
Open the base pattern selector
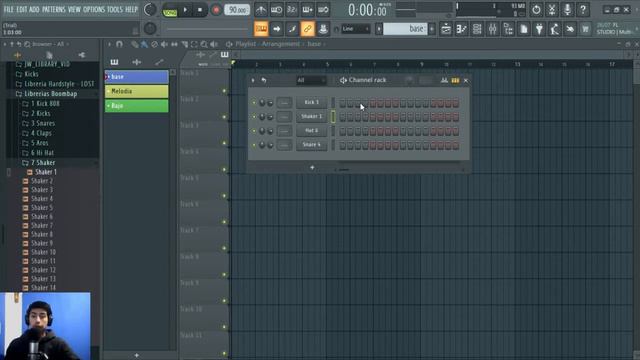(405, 29)
